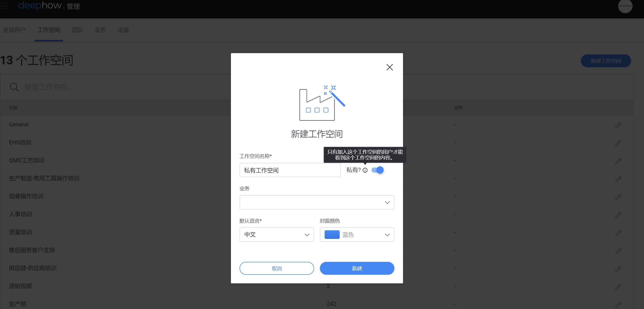Click the 工作空间名称 input field

point(290,170)
